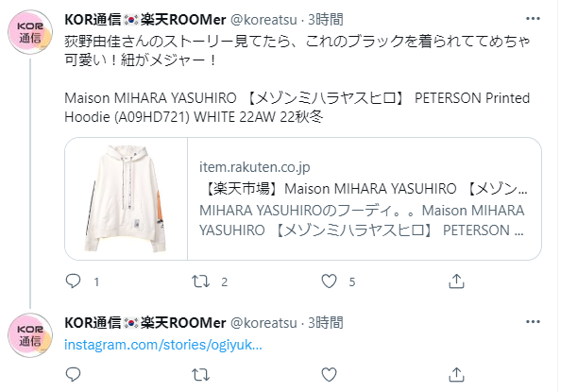
Task: Open KOR通信 profile avatar on first tweet
Action: (x=30, y=32)
